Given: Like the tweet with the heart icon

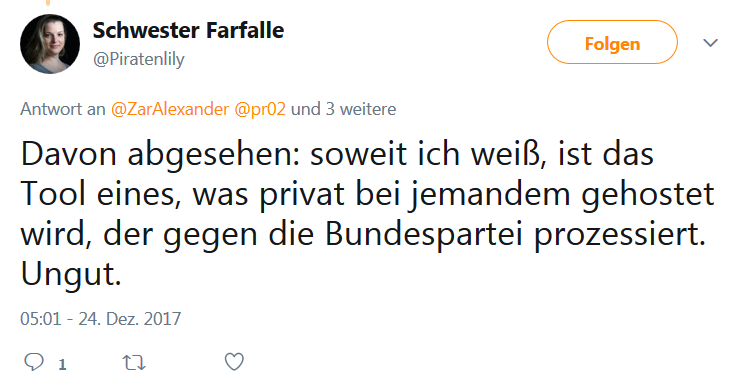Looking at the screenshot, I should [234, 362].
